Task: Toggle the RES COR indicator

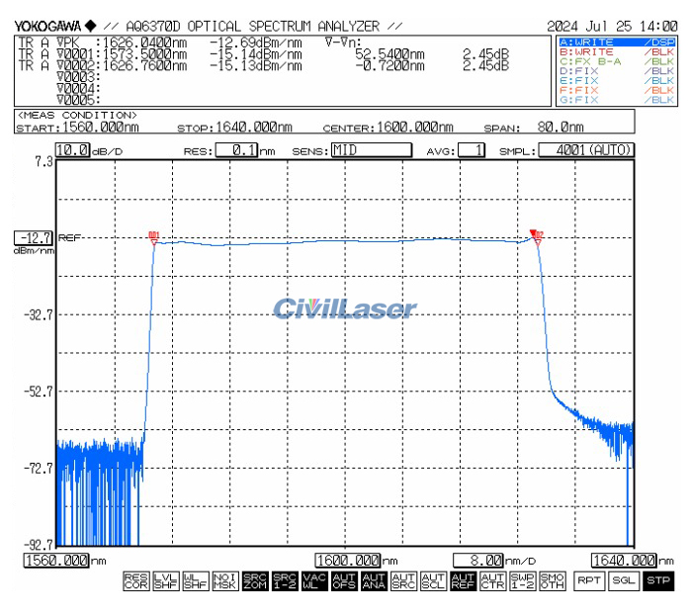Action: click(136, 580)
